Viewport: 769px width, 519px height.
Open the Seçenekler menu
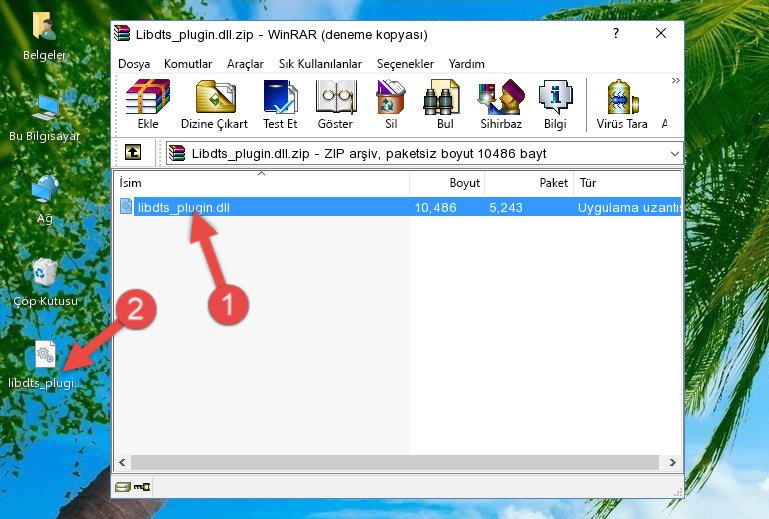point(405,64)
